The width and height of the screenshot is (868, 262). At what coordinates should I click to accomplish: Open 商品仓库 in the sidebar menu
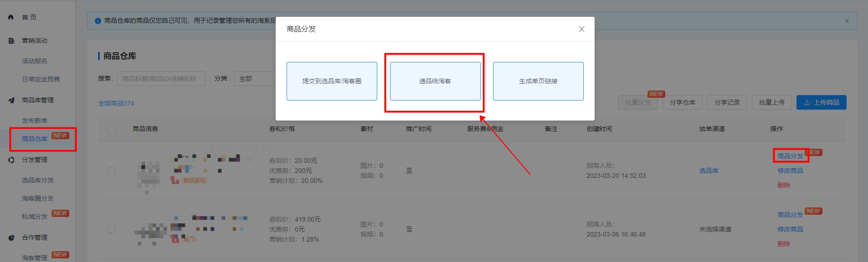click(35, 139)
